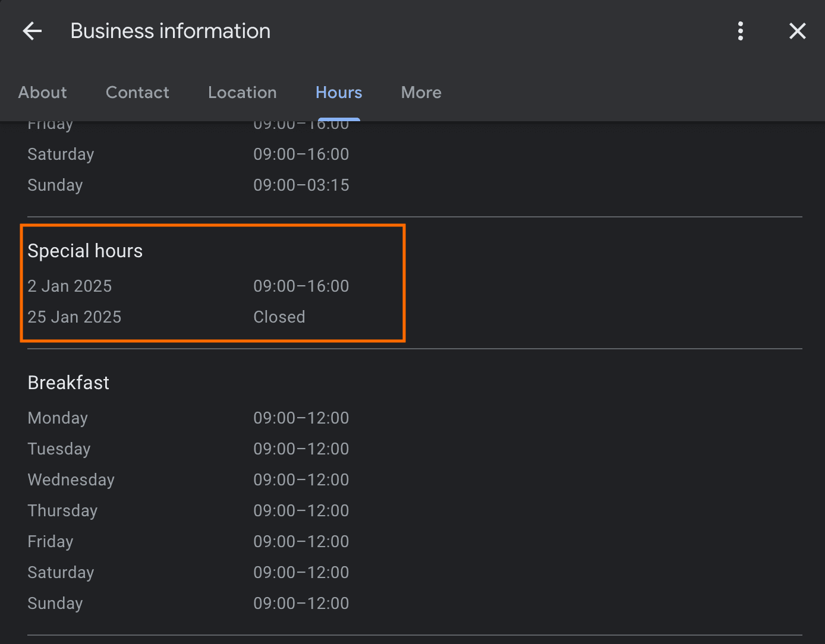Click Sunday's 09:00–12:00 breakfast time
Viewport: 825px width, 644px height.
(301, 604)
